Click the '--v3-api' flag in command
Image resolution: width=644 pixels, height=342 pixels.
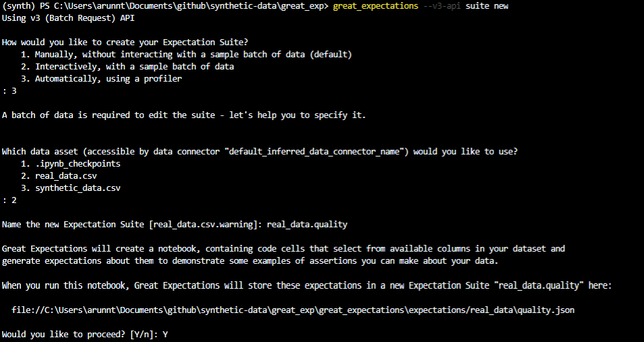click(446, 6)
